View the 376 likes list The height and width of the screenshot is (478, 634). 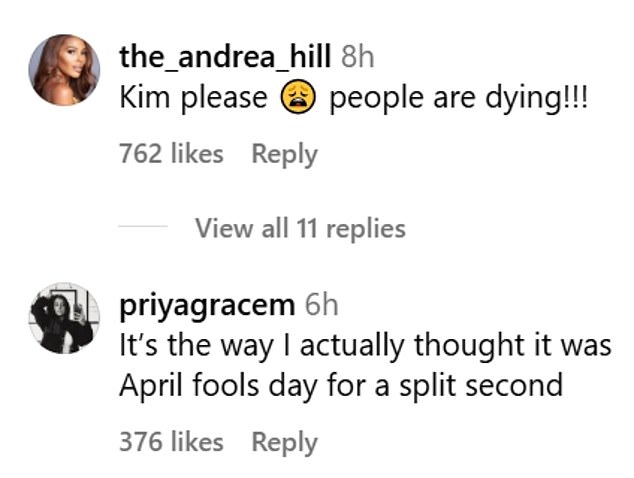170,442
